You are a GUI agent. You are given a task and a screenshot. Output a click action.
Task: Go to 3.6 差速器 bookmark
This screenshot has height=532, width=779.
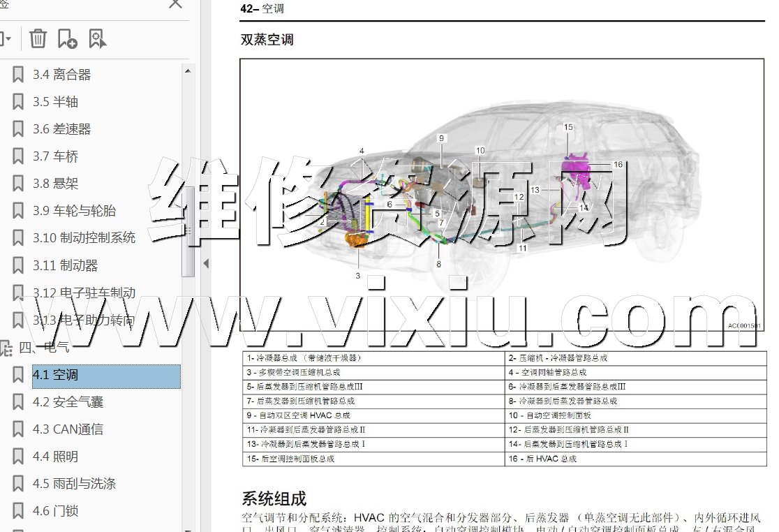[x=61, y=129]
